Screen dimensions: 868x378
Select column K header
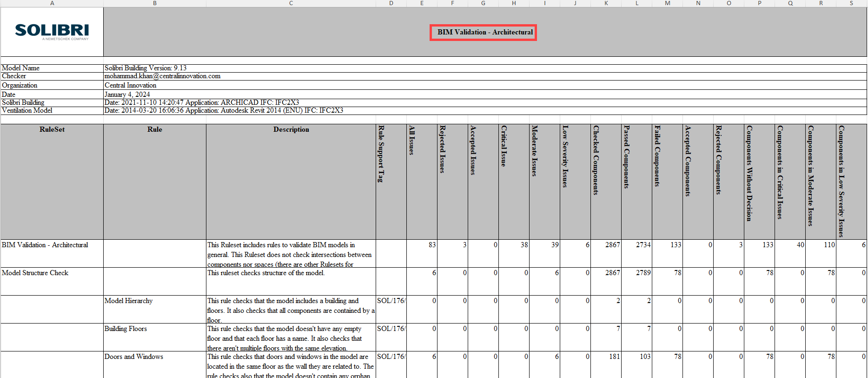(606, 3)
